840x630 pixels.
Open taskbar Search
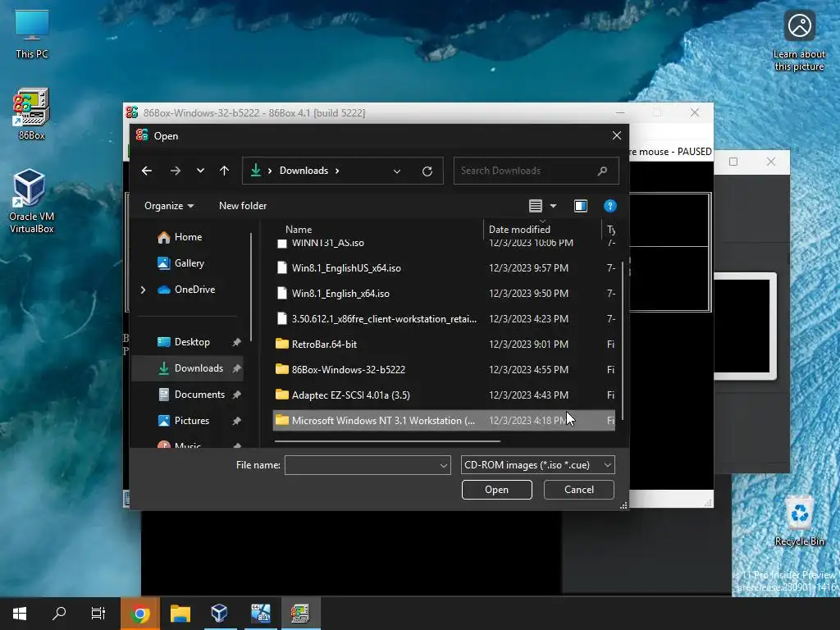click(x=59, y=614)
